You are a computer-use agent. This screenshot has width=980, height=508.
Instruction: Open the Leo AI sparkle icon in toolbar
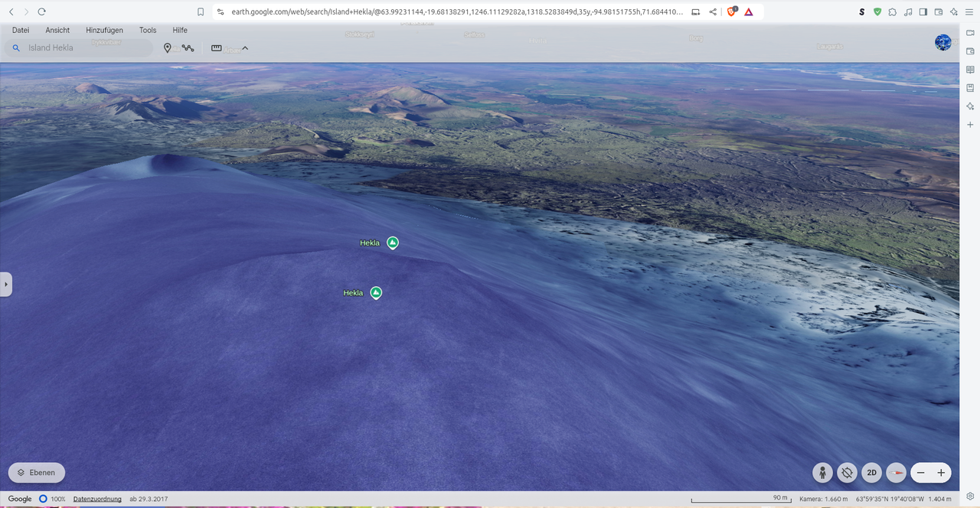[954, 11]
